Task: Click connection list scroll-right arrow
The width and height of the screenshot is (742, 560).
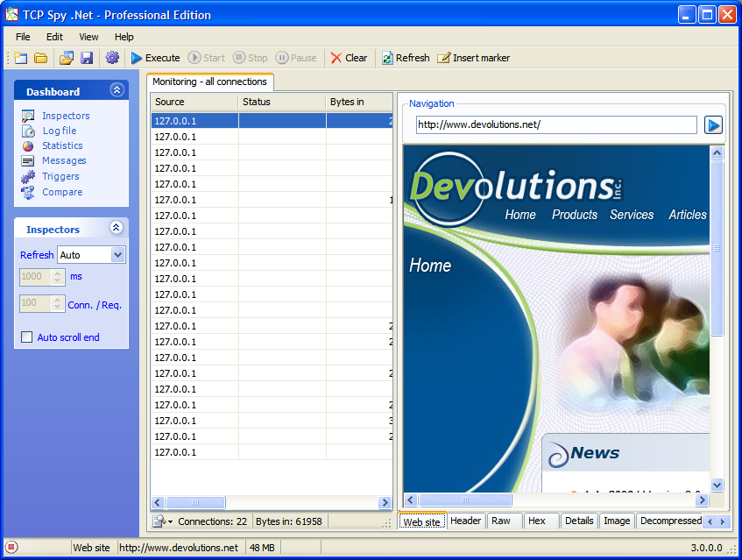Action: [385, 502]
